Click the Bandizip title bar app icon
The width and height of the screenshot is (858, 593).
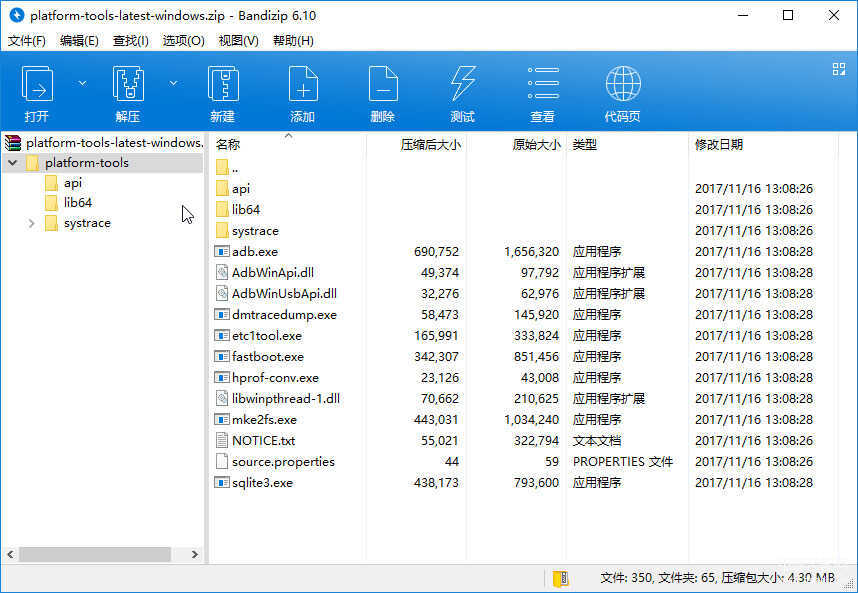(x=17, y=15)
